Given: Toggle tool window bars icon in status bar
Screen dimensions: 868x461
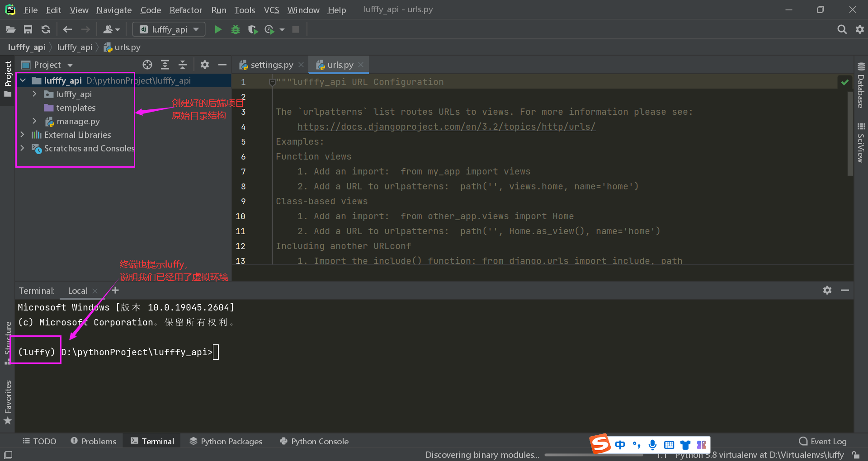Looking at the screenshot, I should pos(8,455).
